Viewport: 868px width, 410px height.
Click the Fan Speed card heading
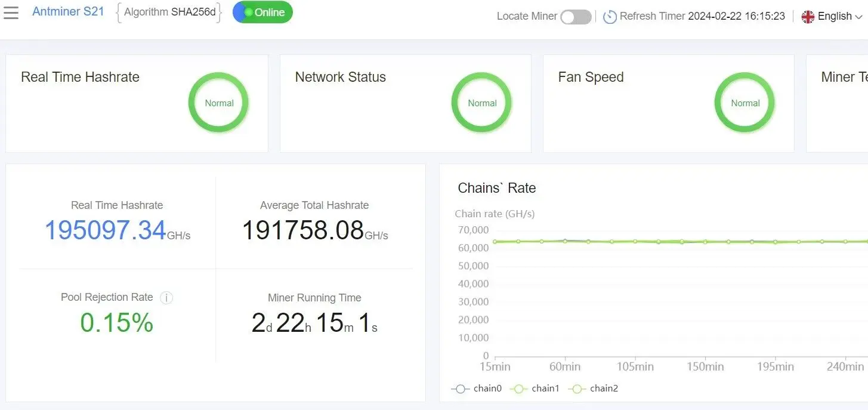(x=591, y=77)
